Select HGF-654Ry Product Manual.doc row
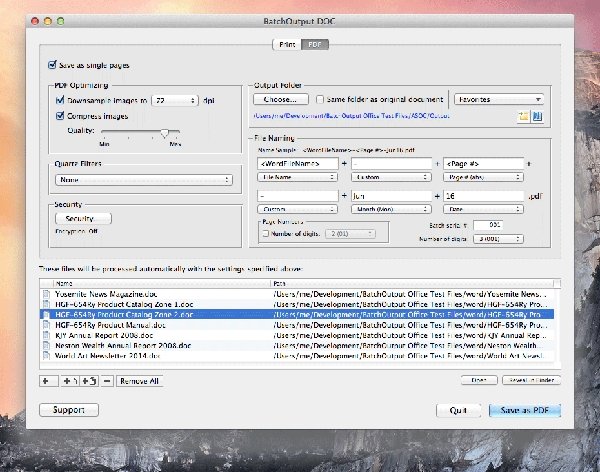 click(297, 325)
